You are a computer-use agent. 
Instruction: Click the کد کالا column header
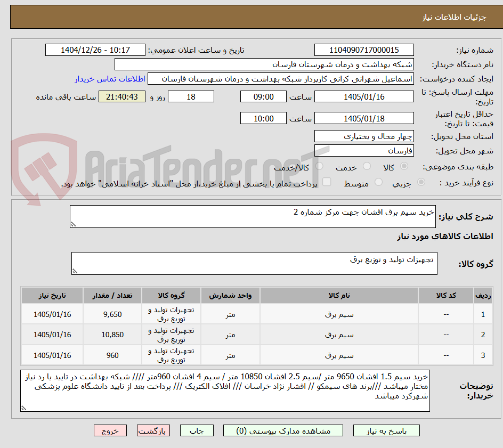point(446,295)
